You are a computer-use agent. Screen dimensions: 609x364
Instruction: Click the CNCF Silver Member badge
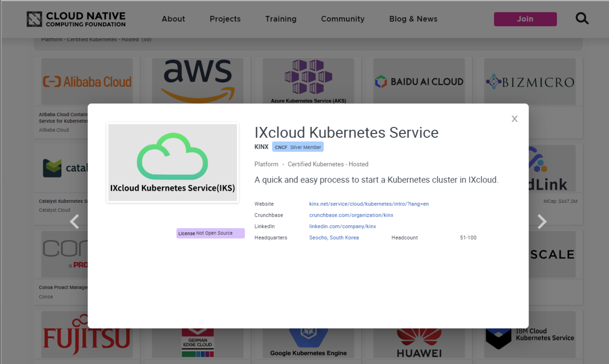tap(298, 147)
